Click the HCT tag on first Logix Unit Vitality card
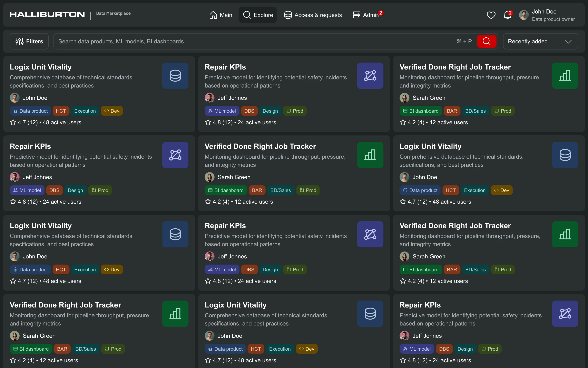This screenshot has height=368, width=588. click(61, 111)
